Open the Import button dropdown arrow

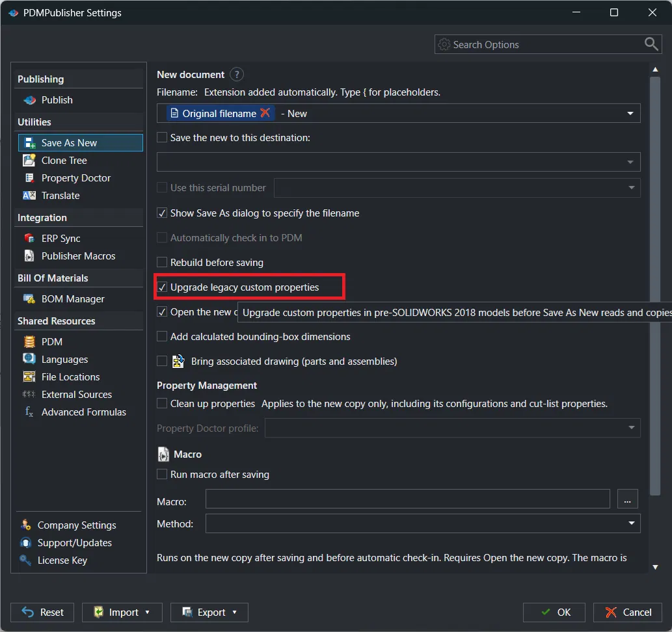click(147, 612)
